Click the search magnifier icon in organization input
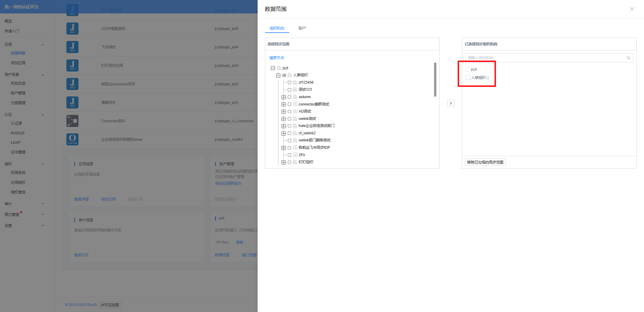644x312 pixels. (x=628, y=58)
